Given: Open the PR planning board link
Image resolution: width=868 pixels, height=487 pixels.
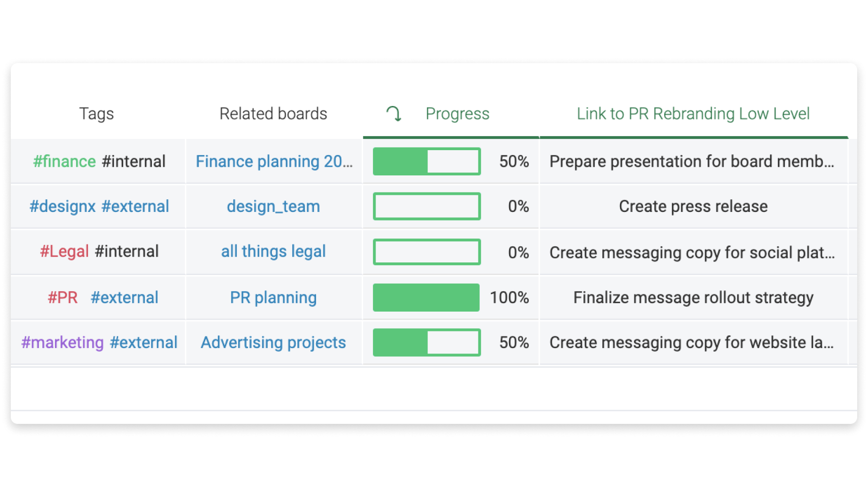Looking at the screenshot, I should [x=273, y=298].
